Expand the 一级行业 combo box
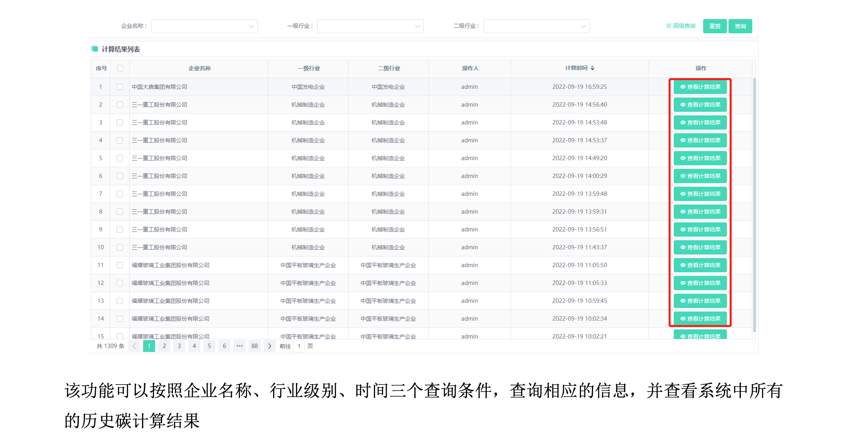Image resolution: width=868 pixels, height=435 pixels. coord(370,26)
